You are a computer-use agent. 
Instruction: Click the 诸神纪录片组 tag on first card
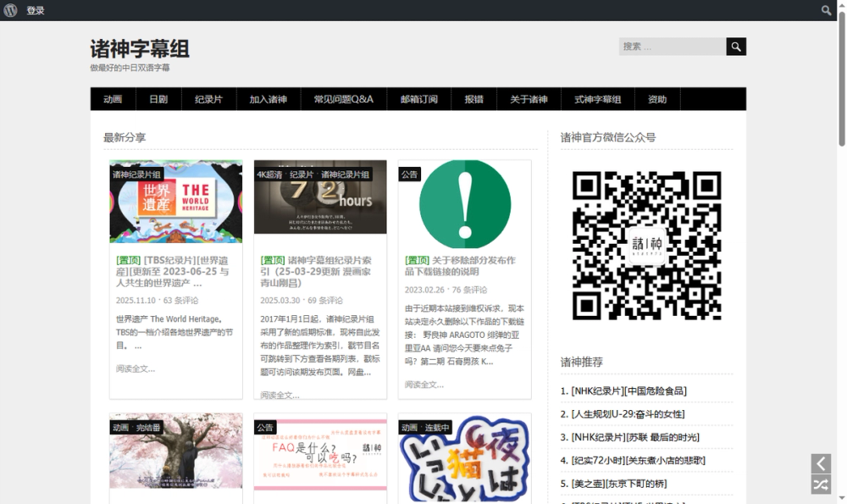point(136,174)
